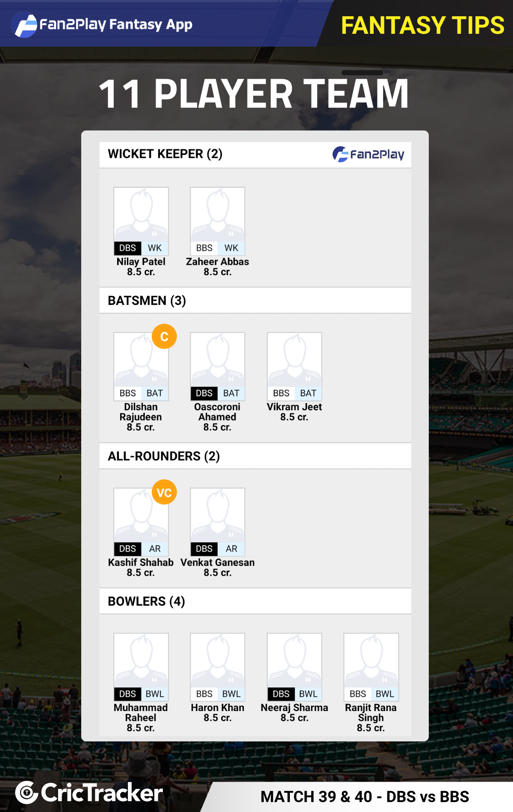
Task: Click the Oascoroni Ahamed player name
Action: [x=217, y=412]
